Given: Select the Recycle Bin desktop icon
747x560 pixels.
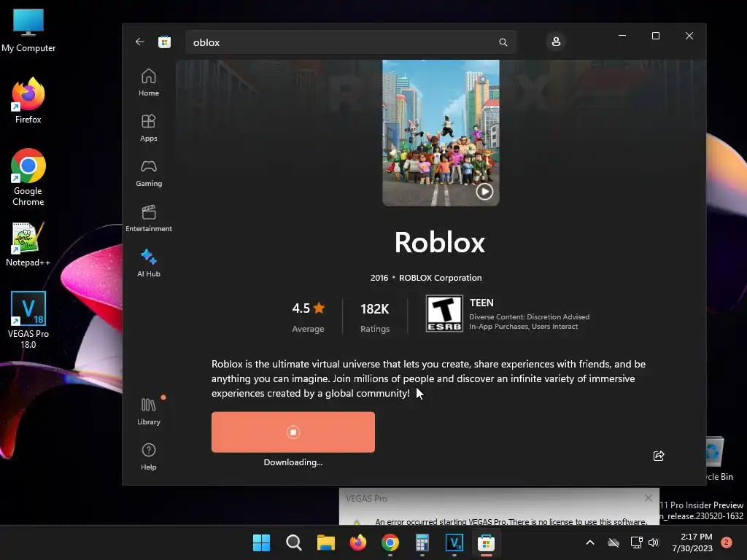Looking at the screenshot, I should [716, 459].
